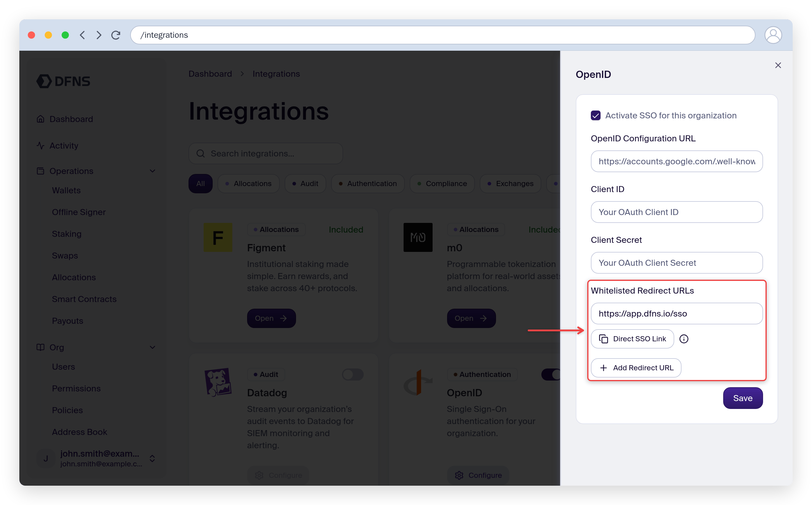Open the m0 integration
Image resolution: width=812 pixels, height=505 pixels.
(471, 318)
